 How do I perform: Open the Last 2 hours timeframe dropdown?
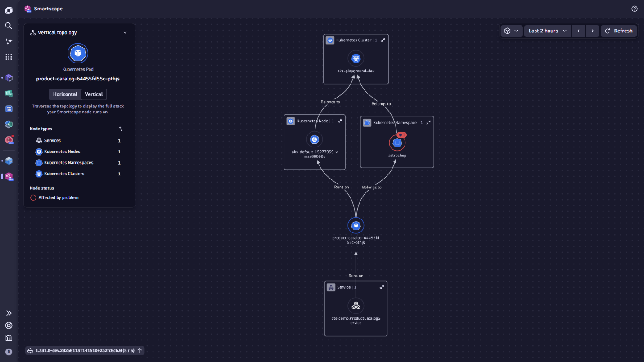(x=547, y=31)
